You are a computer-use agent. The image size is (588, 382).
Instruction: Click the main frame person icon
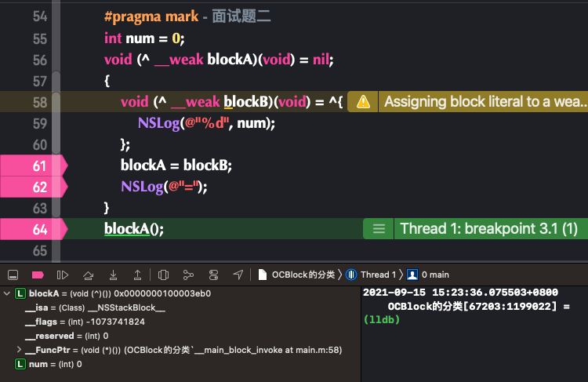[x=412, y=275]
